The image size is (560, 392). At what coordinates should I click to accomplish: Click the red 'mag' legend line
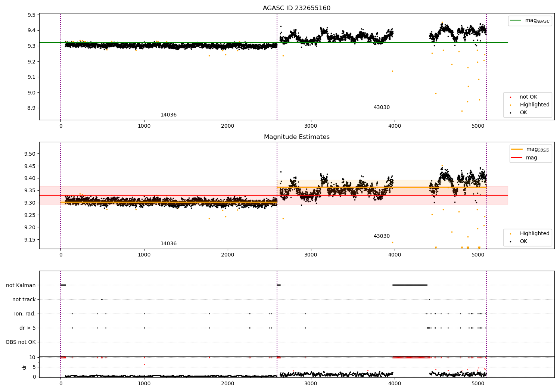pos(517,158)
